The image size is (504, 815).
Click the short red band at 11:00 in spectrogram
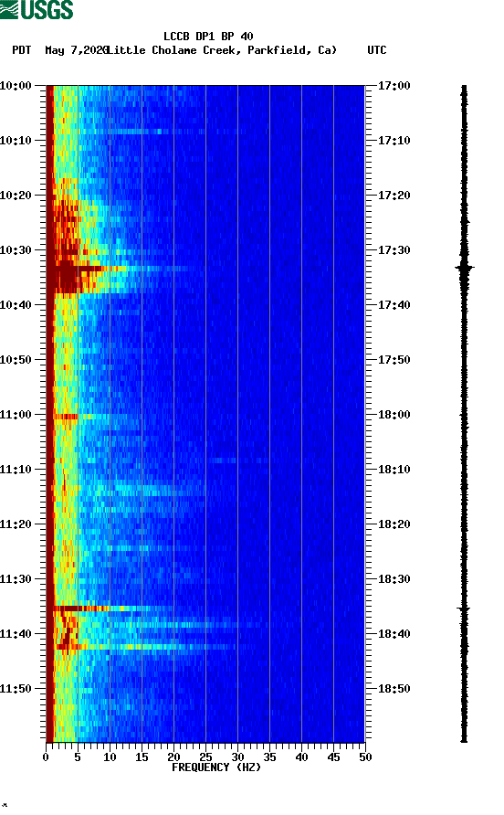click(66, 417)
